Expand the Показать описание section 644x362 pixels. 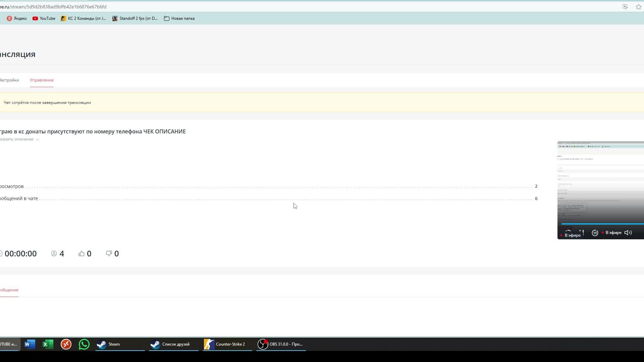(x=18, y=139)
